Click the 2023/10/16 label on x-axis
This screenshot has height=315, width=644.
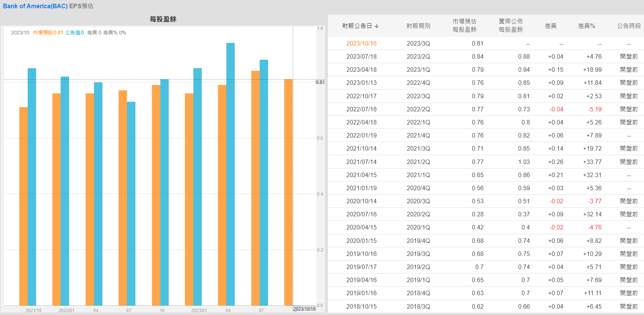(x=304, y=309)
